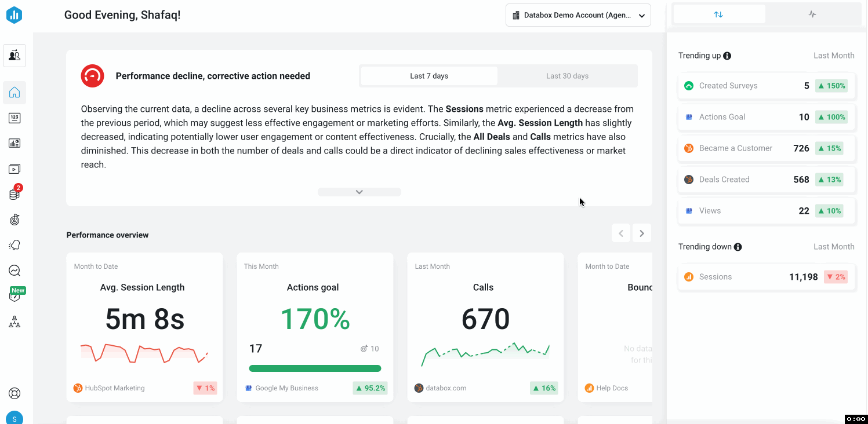Viewport: 868px width, 424px height.
Task: Open Goals via the target icon
Action: [14, 220]
